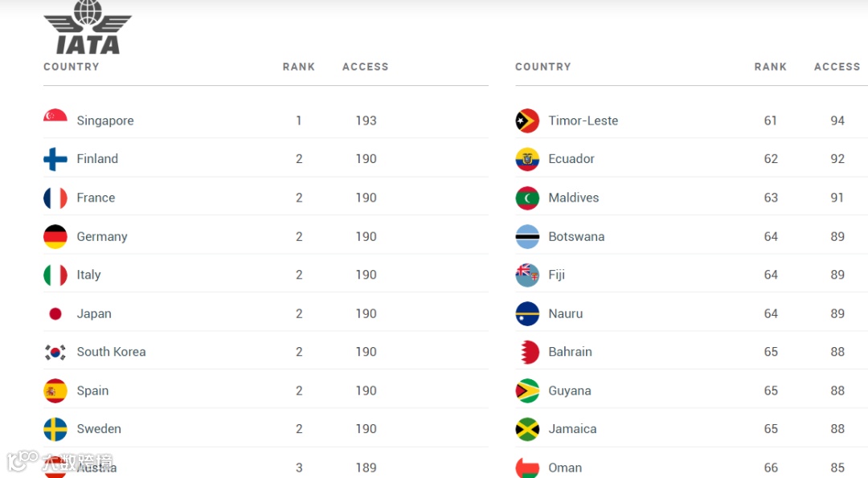The width and height of the screenshot is (868, 478).
Task: Click the Jamaica flag icon
Action: pyautogui.click(x=527, y=429)
